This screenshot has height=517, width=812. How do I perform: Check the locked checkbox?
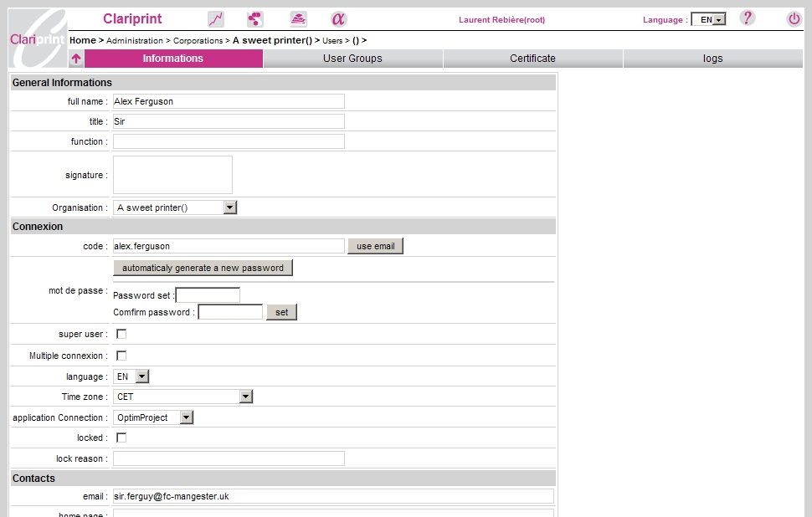(x=121, y=438)
